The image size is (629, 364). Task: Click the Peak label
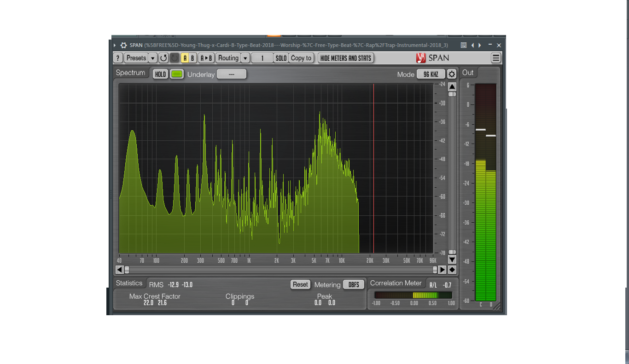tap(325, 296)
